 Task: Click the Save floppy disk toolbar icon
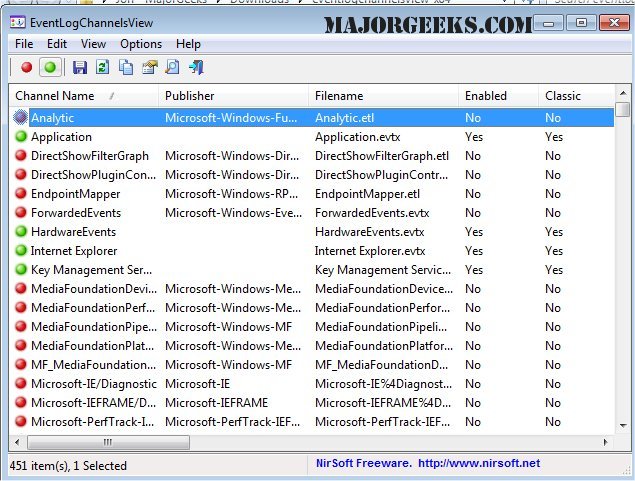pyautogui.click(x=80, y=67)
